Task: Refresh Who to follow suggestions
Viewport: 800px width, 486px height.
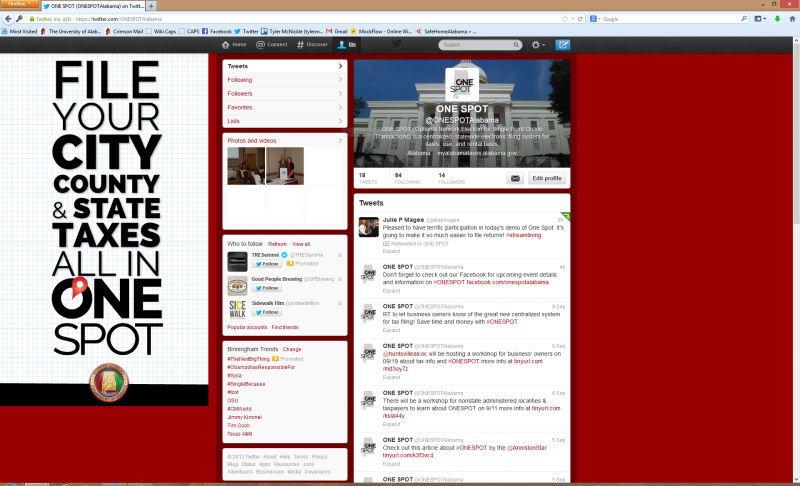Action: [x=277, y=244]
